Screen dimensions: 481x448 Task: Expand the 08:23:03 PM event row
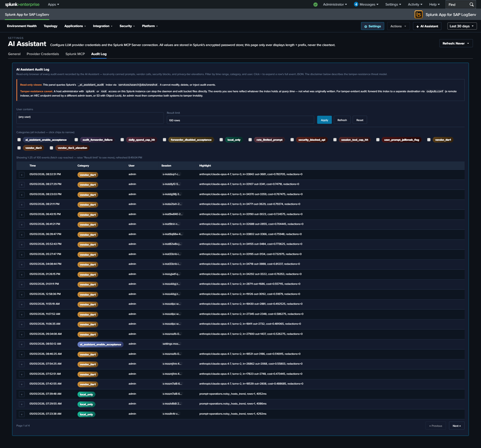point(22,195)
